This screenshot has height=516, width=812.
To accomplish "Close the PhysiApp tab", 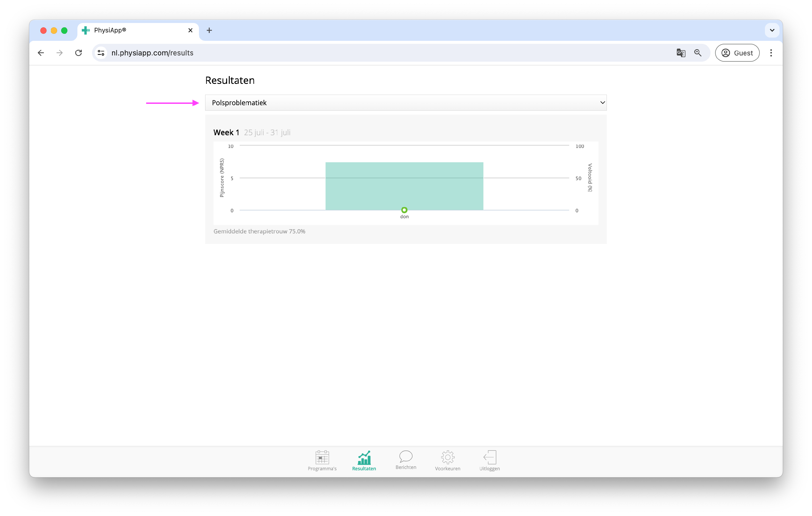I will [x=190, y=30].
